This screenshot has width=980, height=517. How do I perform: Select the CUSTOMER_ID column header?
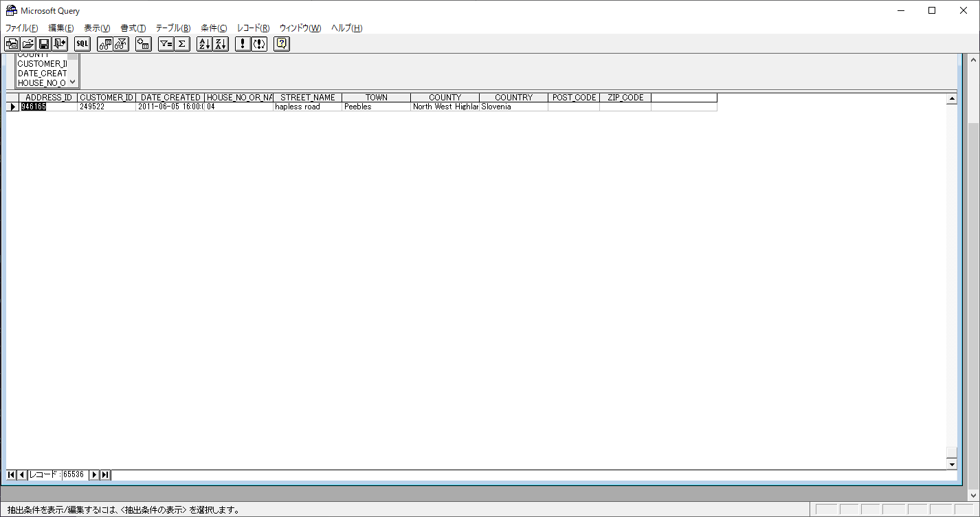[107, 98]
